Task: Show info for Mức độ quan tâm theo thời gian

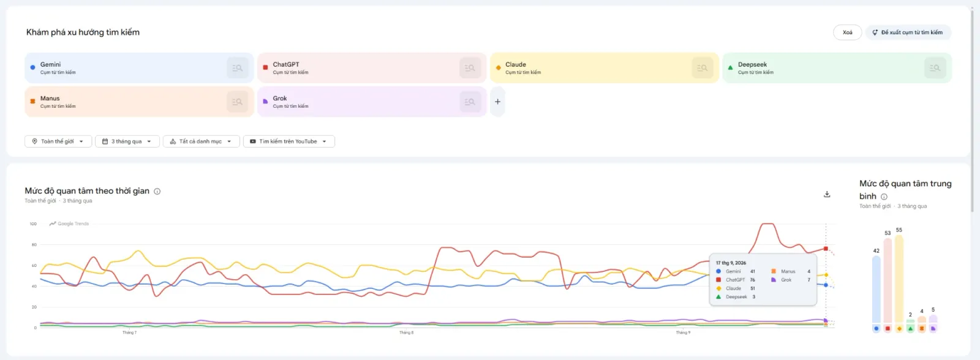Action: tap(157, 191)
